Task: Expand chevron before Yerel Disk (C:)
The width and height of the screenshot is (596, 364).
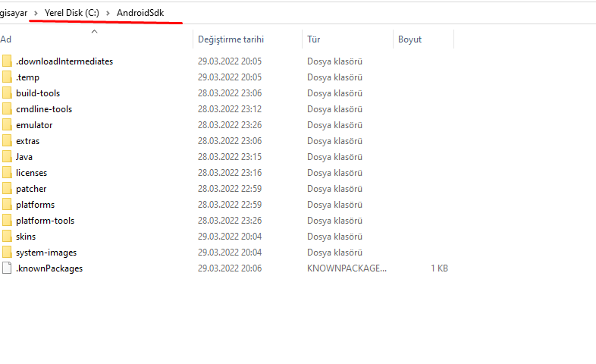Action: click(x=36, y=13)
